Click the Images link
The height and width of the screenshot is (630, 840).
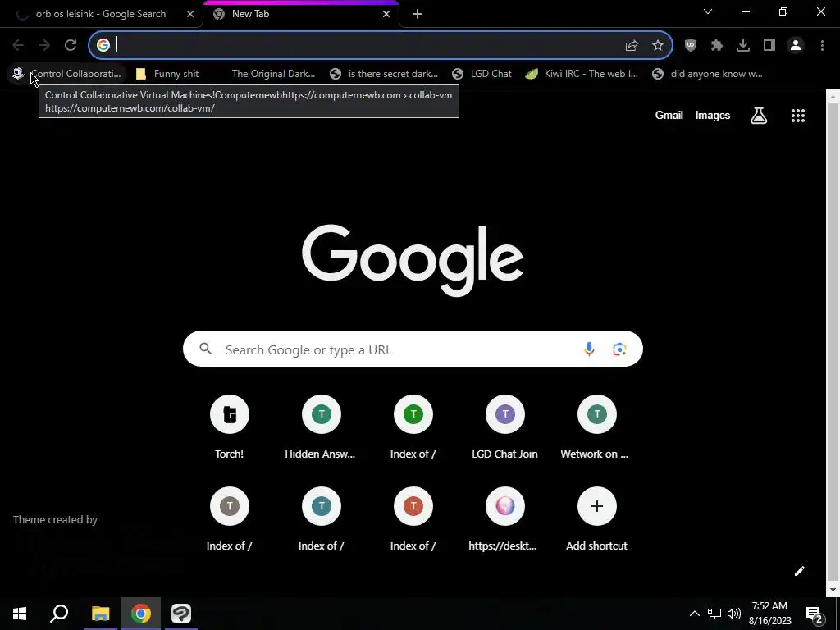pyautogui.click(x=713, y=116)
